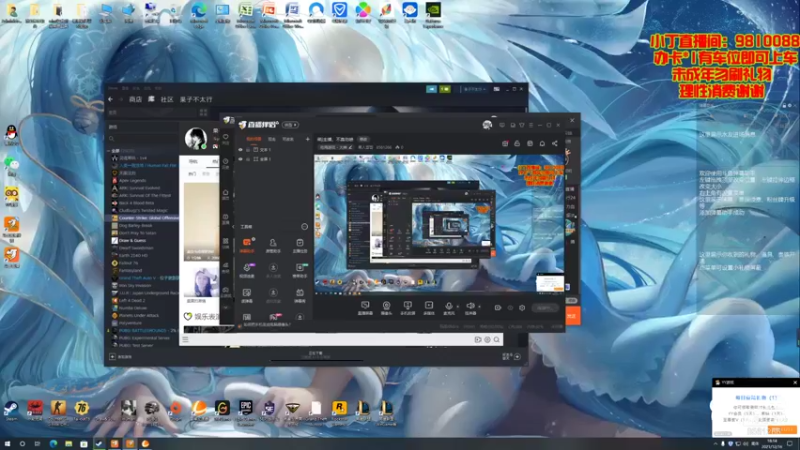Mute the microphone in the streaming app
Image resolution: width=800 pixels, height=450 pixels.
click(x=448, y=307)
